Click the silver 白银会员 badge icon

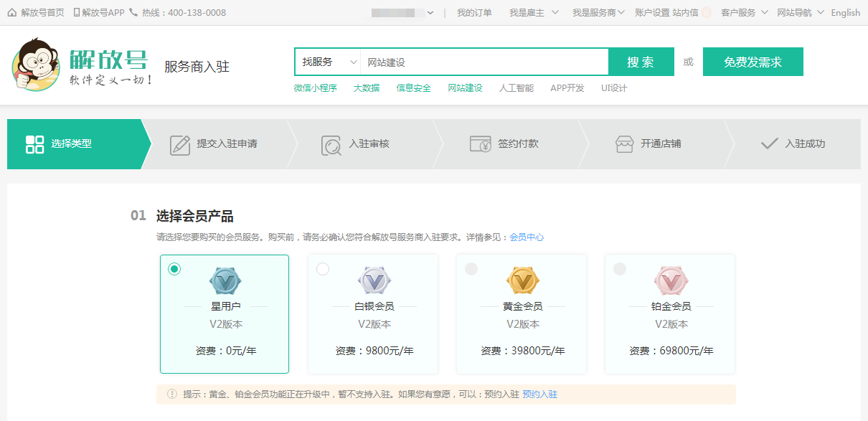(x=374, y=281)
